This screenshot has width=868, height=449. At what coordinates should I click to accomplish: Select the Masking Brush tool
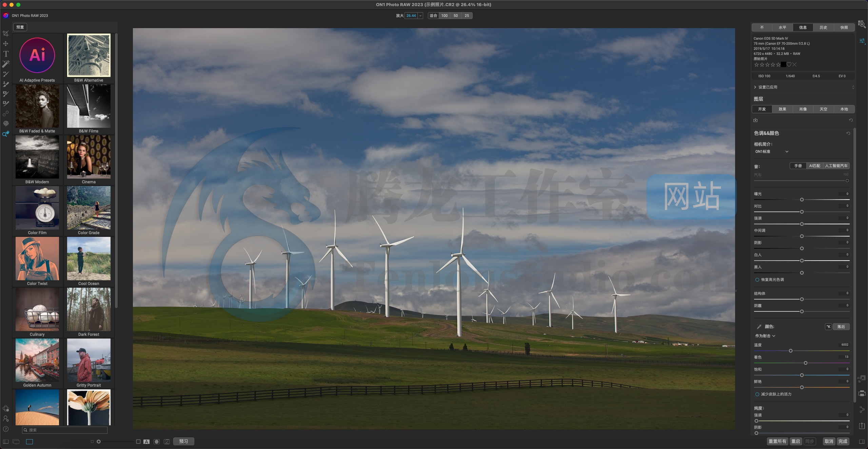pyautogui.click(x=6, y=74)
